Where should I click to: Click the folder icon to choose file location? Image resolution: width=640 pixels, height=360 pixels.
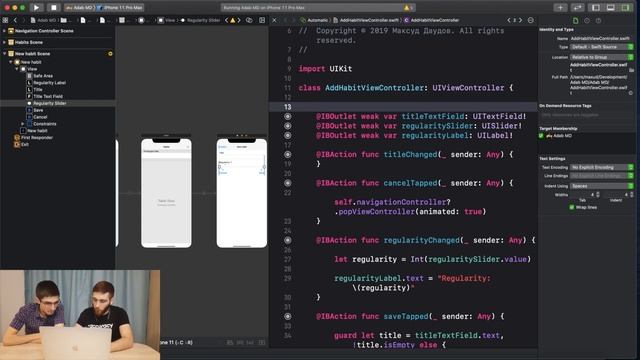631,70
